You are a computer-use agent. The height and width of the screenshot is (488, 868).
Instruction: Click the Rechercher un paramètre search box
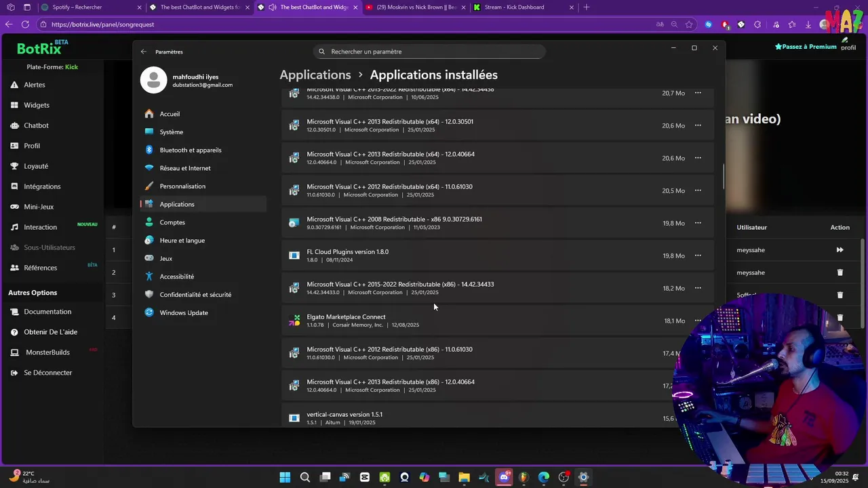(x=429, y=52)
